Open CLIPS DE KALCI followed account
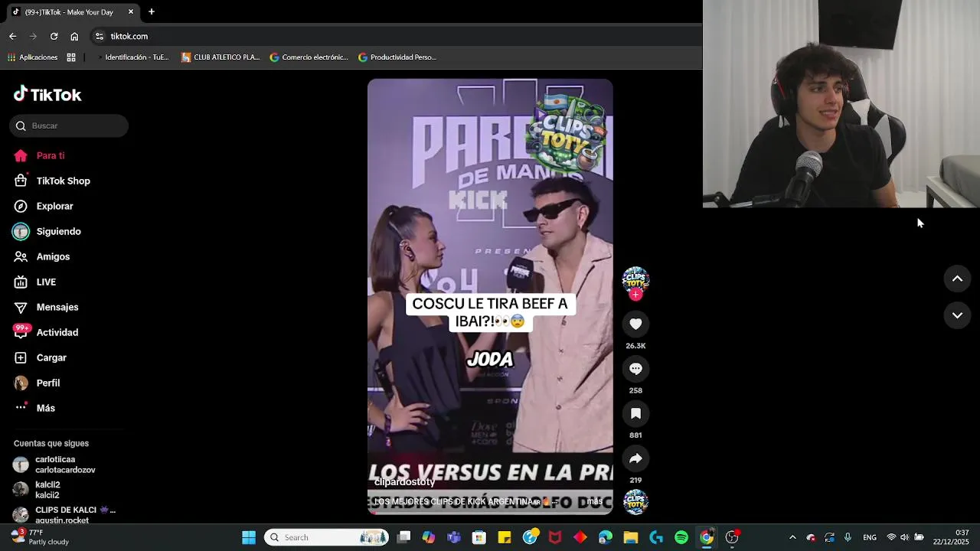Viewport: 980px width, 551px height. 65,515
